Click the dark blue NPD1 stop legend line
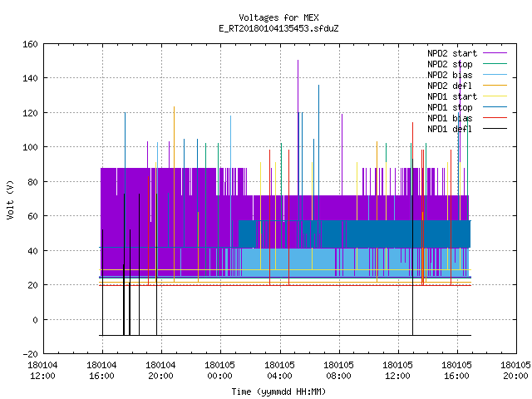This screenshot has height=399, width=532. coord(495,107)
